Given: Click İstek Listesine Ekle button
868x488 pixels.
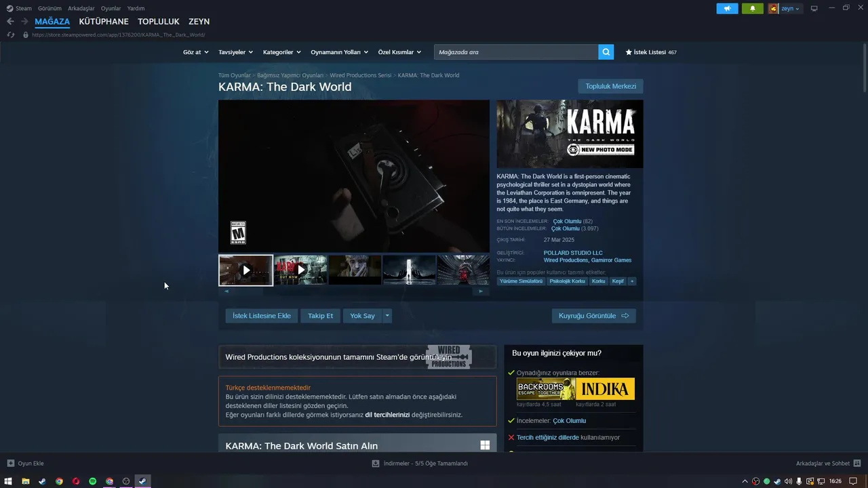Looking at the screenshot, I should (262, 316).
